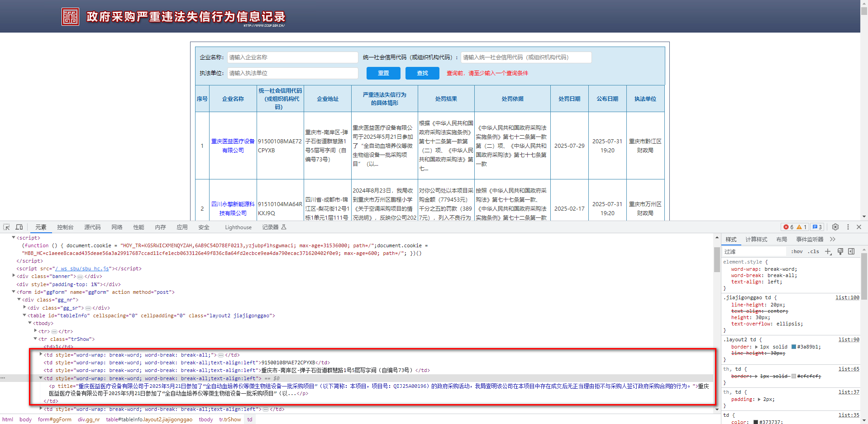Click the yellow warning count badge

802,227
